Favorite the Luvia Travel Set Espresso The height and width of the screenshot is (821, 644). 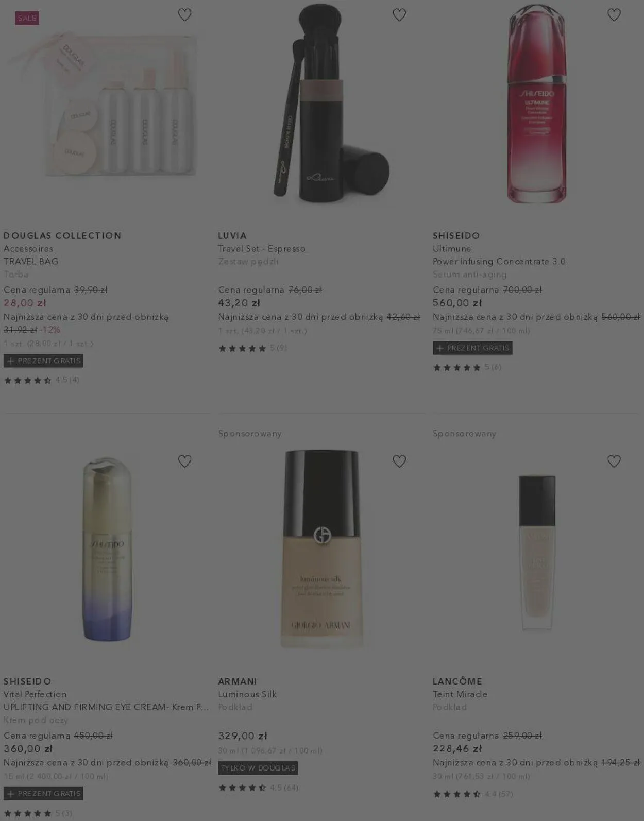pyautogui.click(x=399, y=15)
